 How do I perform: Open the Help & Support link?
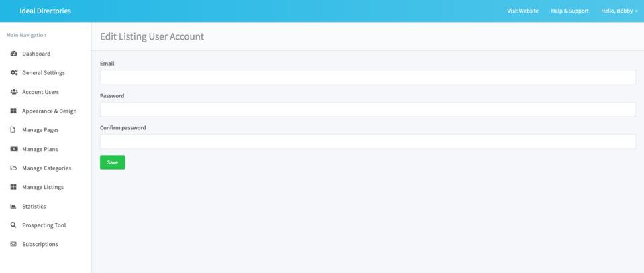570,11
